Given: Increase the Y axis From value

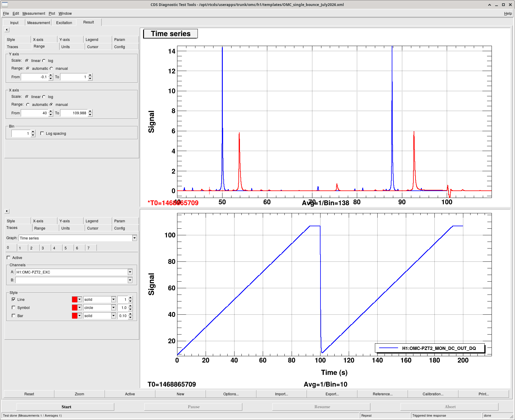Looking at the screenshot, I should pyautogui.click(x=51, y=75).
